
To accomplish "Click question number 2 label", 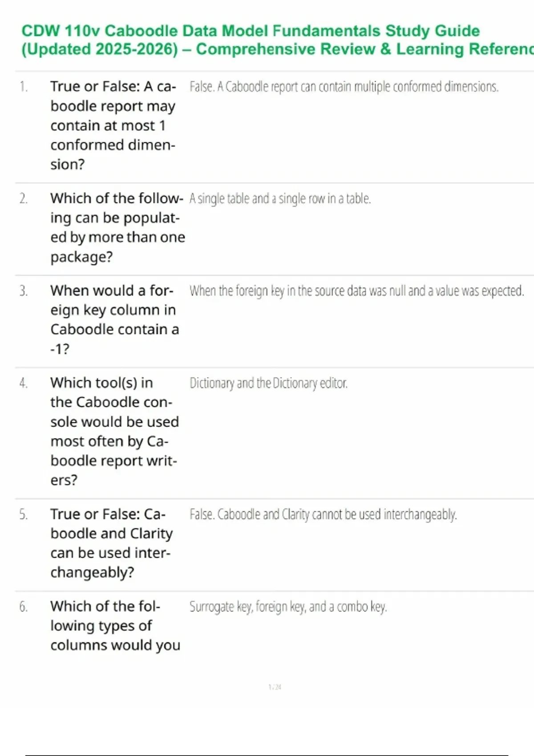I will pyautogui.click(x=24, y=199).
